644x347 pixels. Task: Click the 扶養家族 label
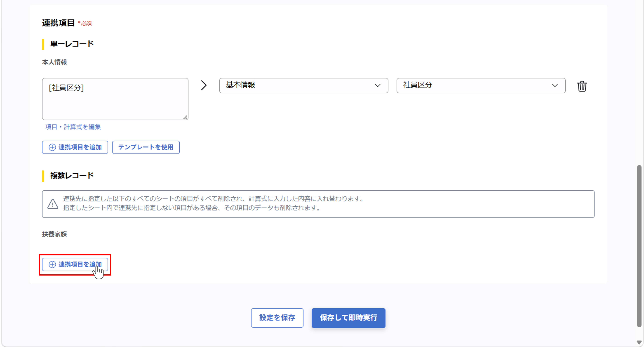click(54, 234)
